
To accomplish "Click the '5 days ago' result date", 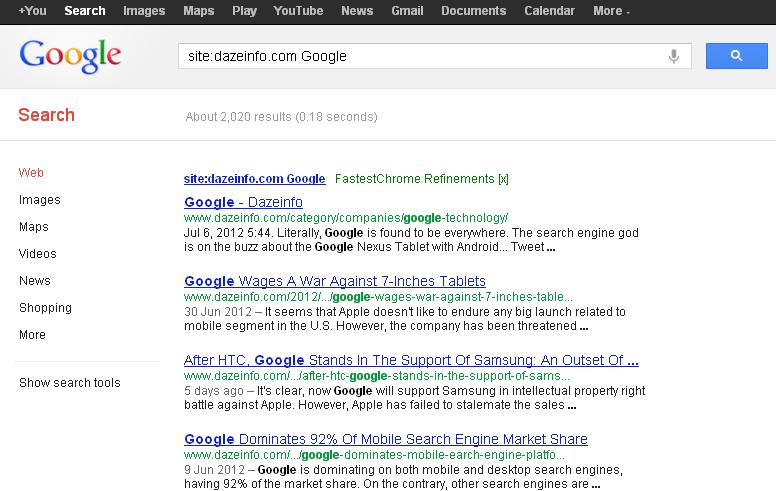I will (x=214, y=391).
